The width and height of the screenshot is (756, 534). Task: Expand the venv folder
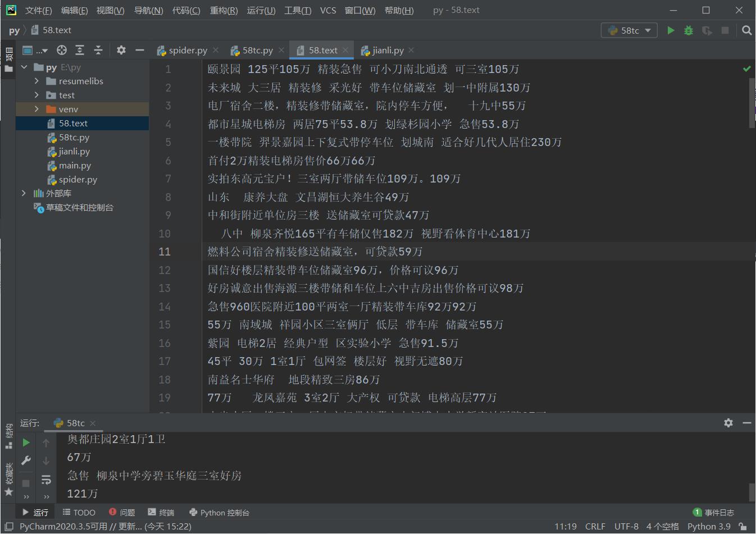[x=37, y=109]
